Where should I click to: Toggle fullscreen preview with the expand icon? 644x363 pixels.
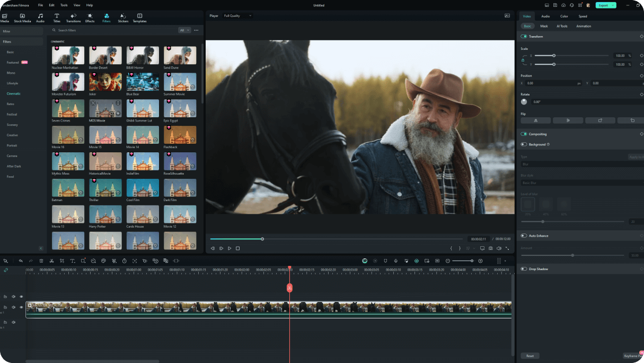[507, 248]
